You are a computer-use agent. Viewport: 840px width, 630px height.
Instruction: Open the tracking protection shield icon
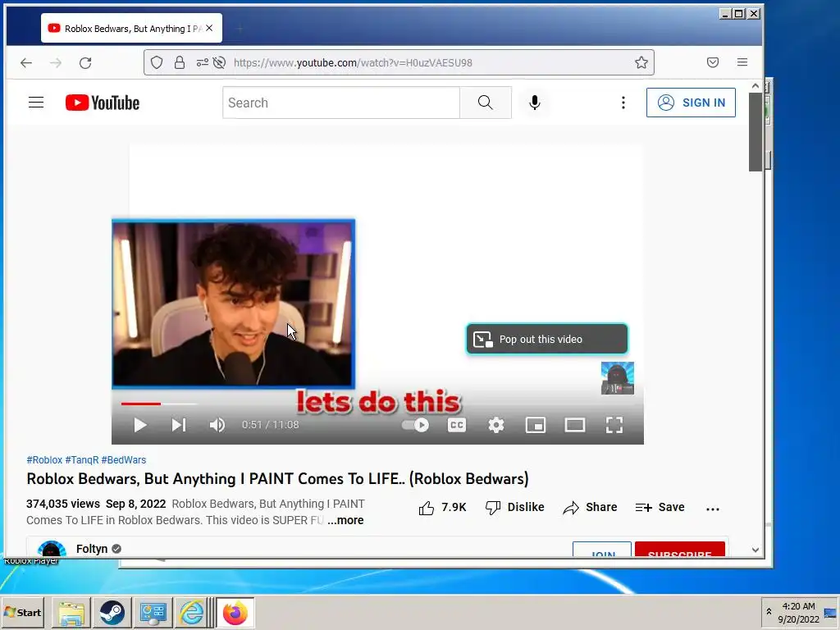[157, 62]
